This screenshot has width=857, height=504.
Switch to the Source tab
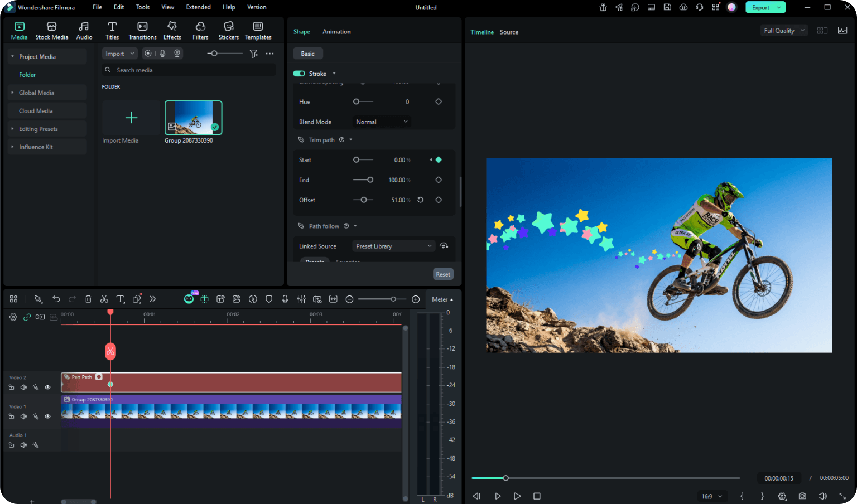tap(509, 32)
